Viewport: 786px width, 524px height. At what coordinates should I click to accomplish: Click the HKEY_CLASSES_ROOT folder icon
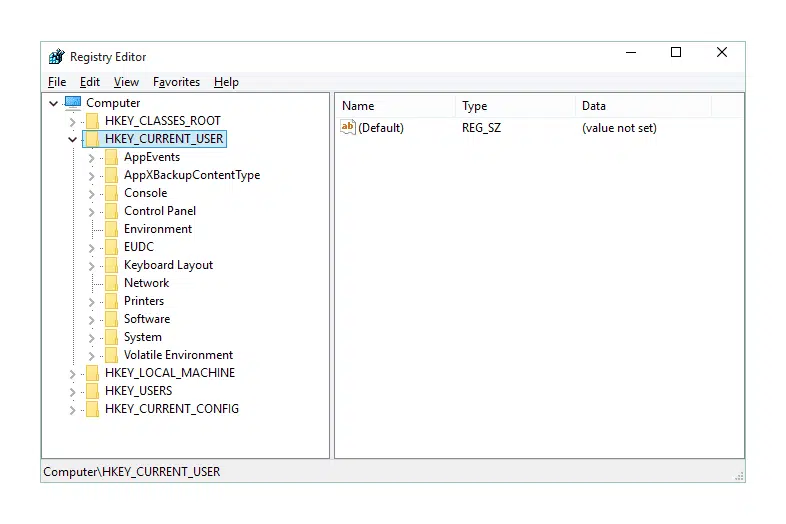[x=92, y=121]
